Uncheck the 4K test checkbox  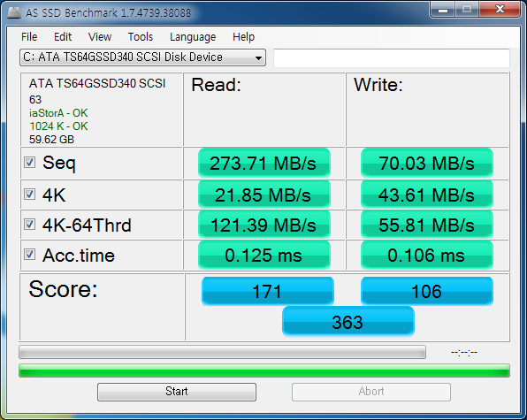(29, 195)
